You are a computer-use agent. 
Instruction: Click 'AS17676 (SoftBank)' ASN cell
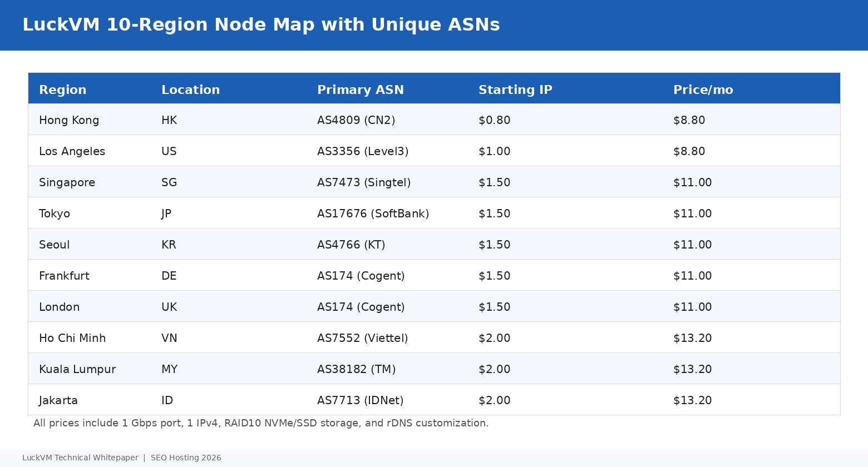[x=373, y=213]
